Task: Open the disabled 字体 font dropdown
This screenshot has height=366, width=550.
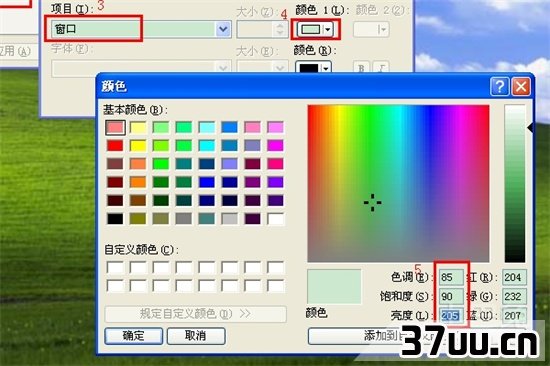Action: [141, 67]
